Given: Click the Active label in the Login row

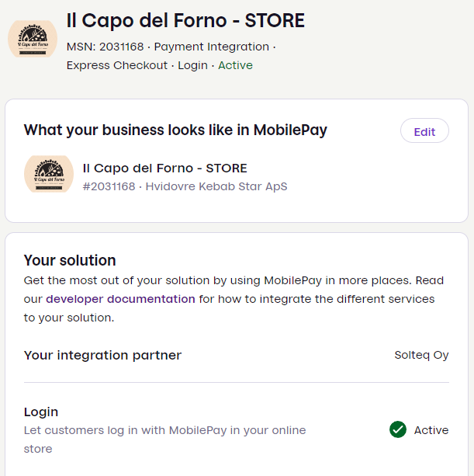Looking at the screenshot, I should coord(431,430).
